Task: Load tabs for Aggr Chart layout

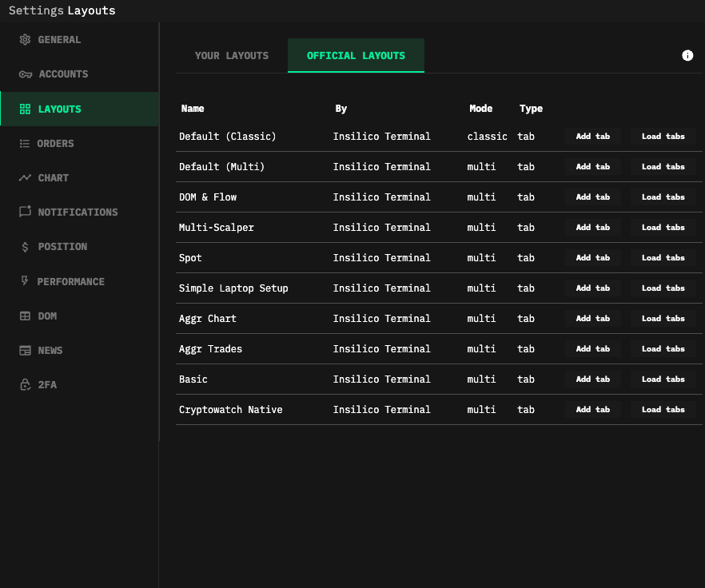Action: [663, 318]
